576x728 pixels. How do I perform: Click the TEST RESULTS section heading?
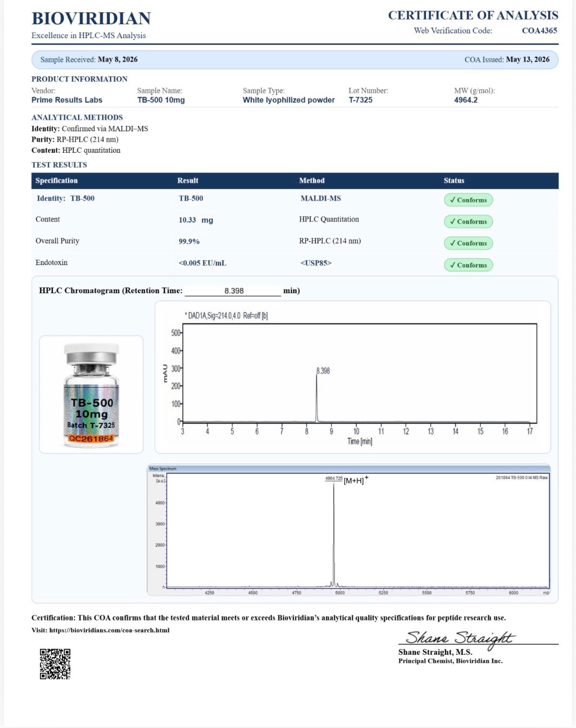(x=59, y=165)
